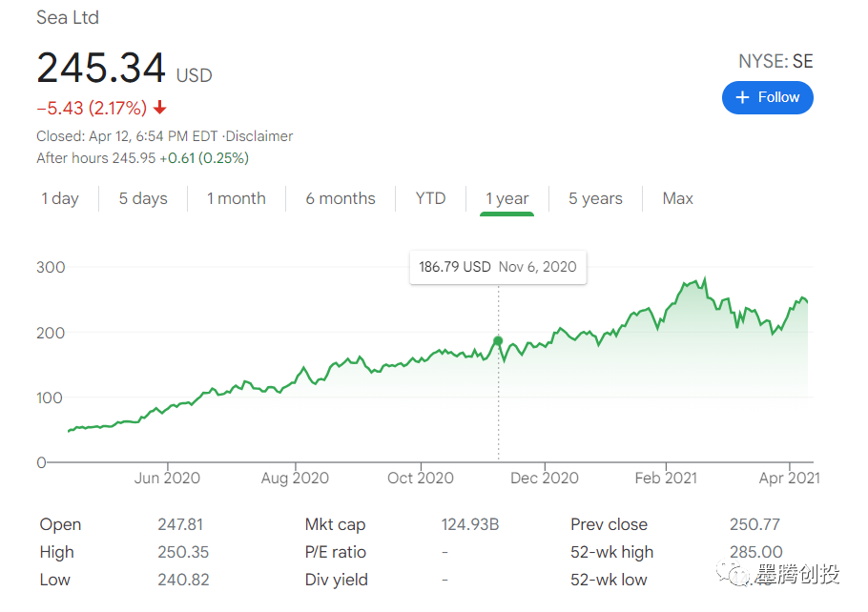Show the 1 month chart
Viewport: 868px width, 612px height.
pyautogui.click(x=237, y=198)
